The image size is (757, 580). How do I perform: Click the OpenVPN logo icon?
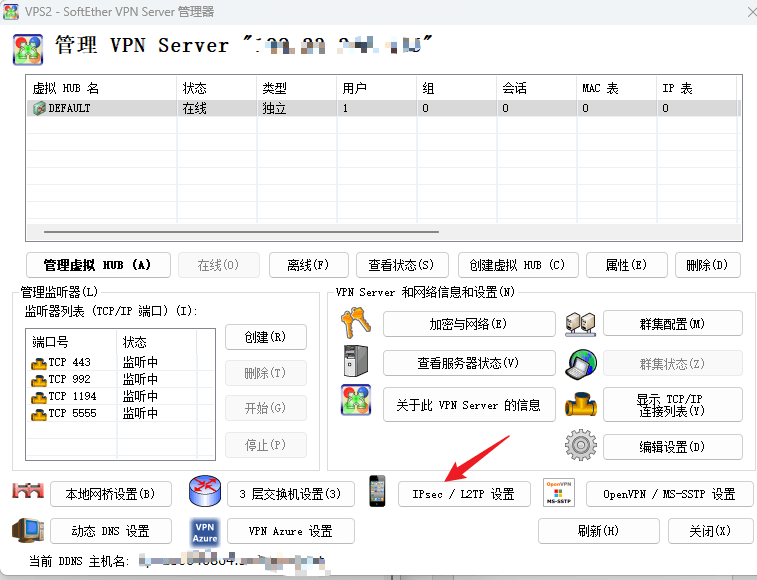(558, 493)
